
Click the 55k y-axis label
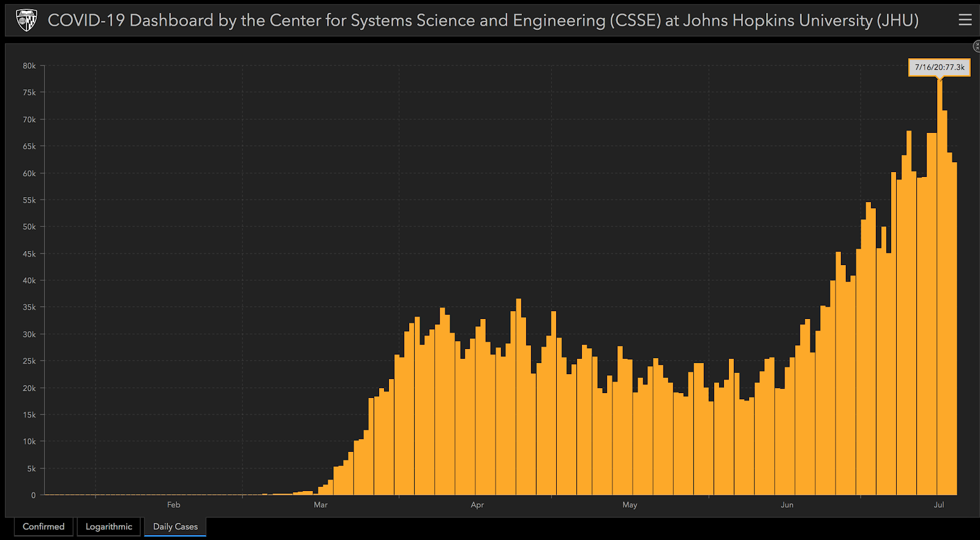(x=29, y=200)
